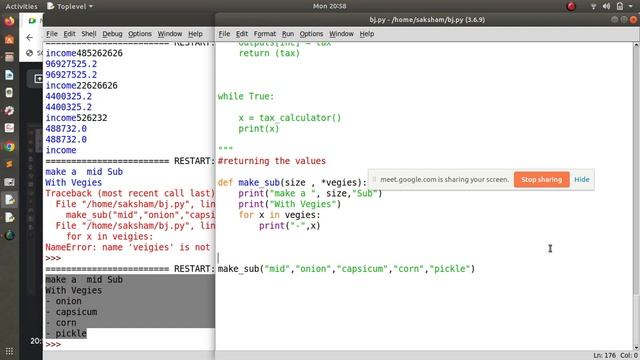The image size is (640, 360).
Task: Click the '#returning the values' comment
Action: [x=271, y=161]
